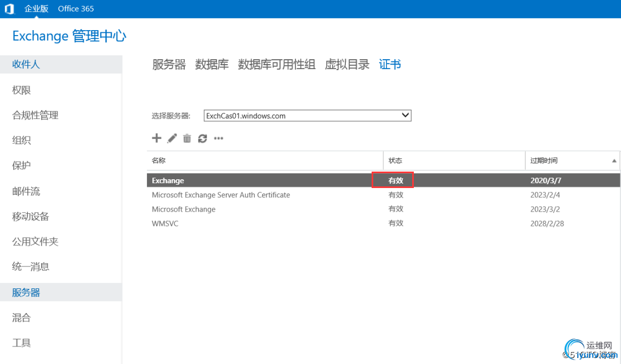This screenshot has width=621, height=364.
Task: Click 有效 status in the WMSVC row
Action: (396, 223)
